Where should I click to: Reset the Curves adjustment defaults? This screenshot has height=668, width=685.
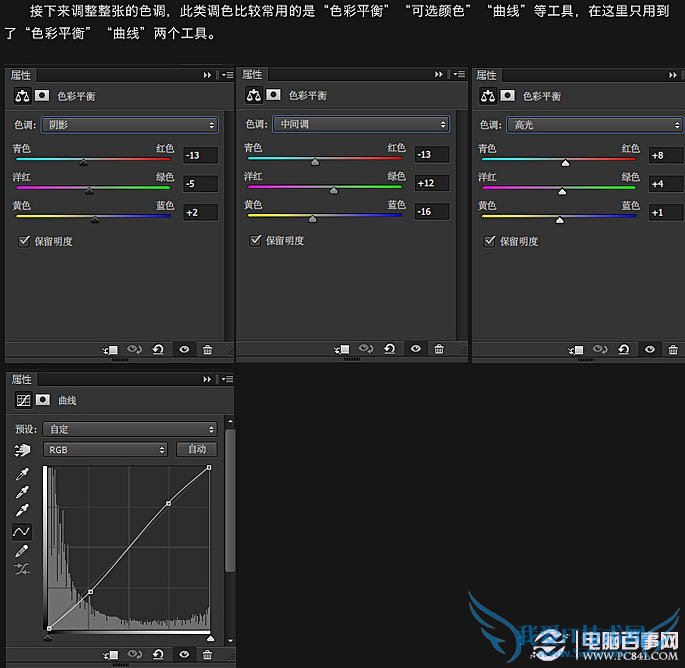(x=158, y=654)
